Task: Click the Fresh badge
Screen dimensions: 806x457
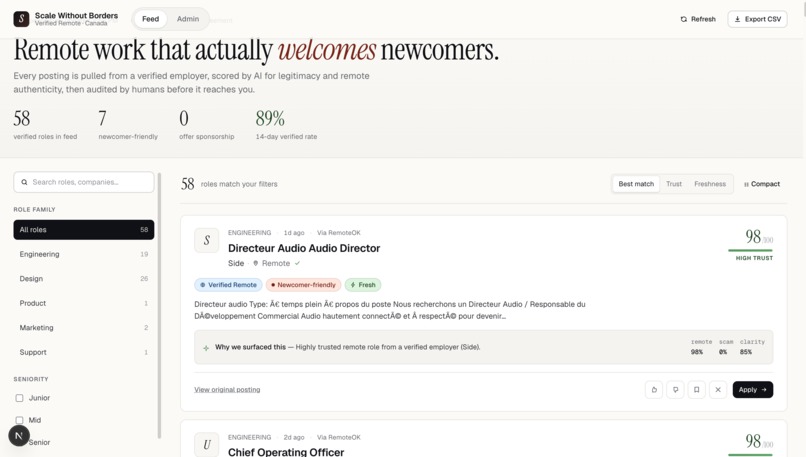Action: pos(363,285)
